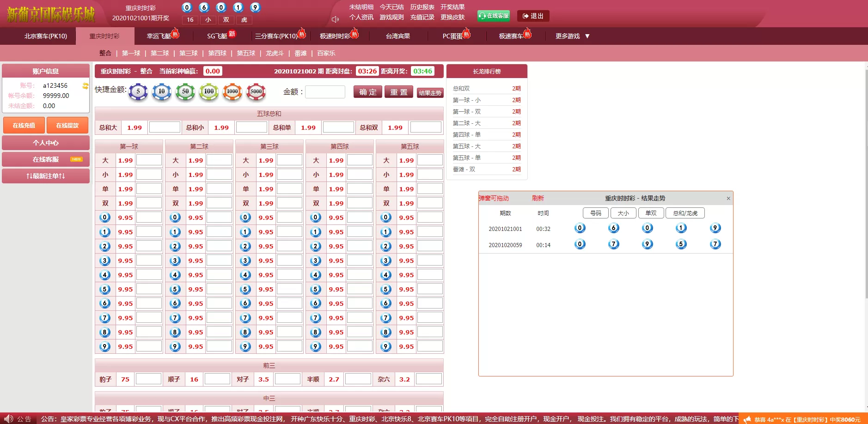
Task: Expand the 更多游戏 dropdown menu
Action: click(573, 36)
